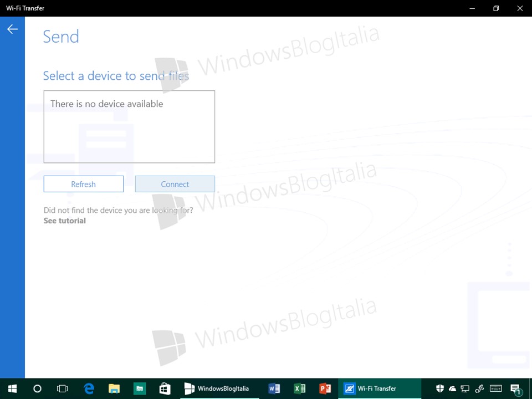Select the empty device list box

129,126
